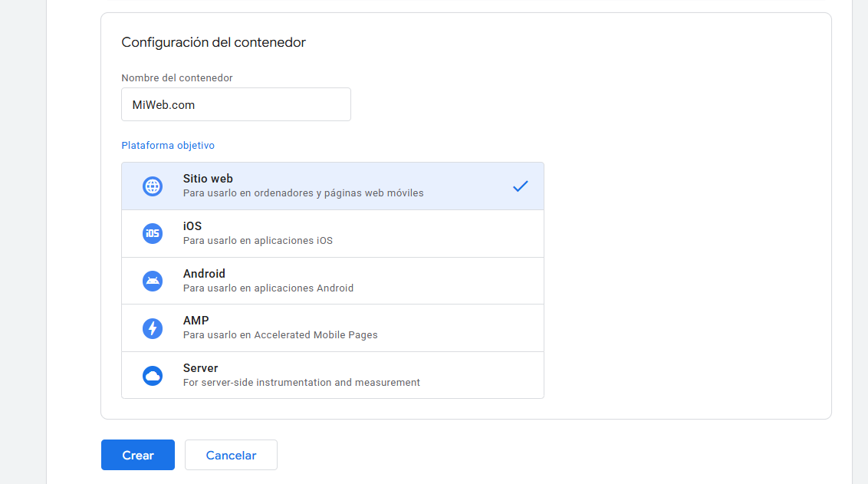Click the 'Para usarlo en aplicaciones iOS' description
The image size is (868, 484).
pyautogui.click(x=258, y=241)
